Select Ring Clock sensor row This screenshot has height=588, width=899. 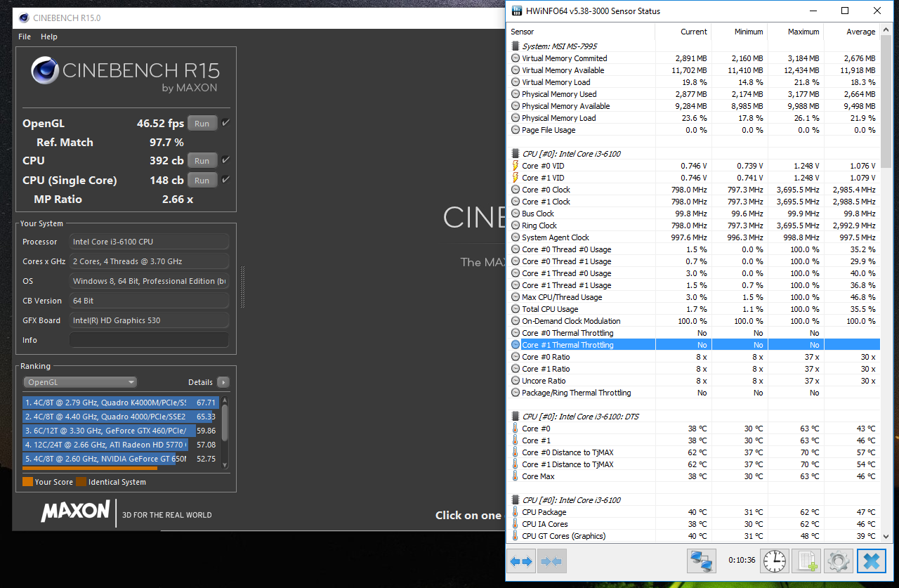693,226
